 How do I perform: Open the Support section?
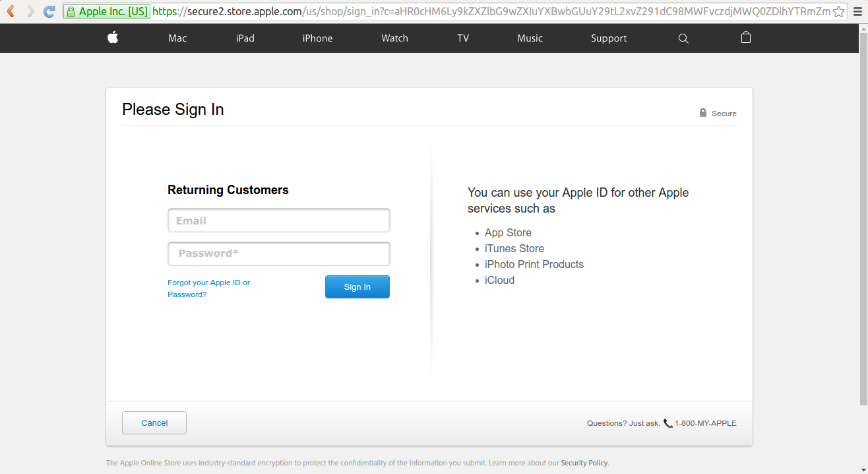tap(609, 38)
